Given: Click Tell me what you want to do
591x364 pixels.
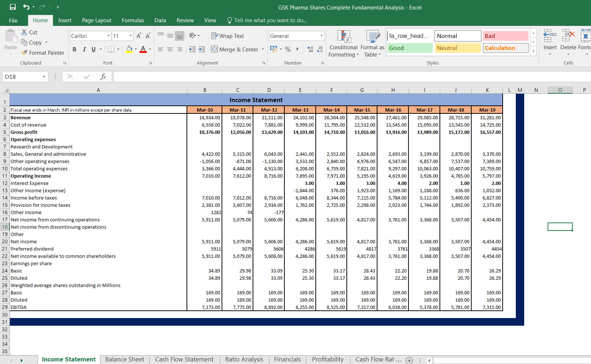Looking at the screenshot, I should (x=267, y=20).
